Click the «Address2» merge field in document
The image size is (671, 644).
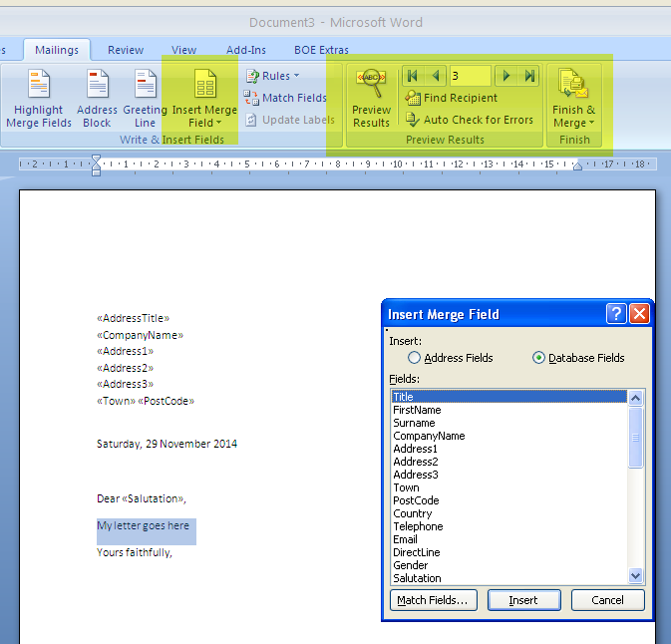click(x=125, y=368)
